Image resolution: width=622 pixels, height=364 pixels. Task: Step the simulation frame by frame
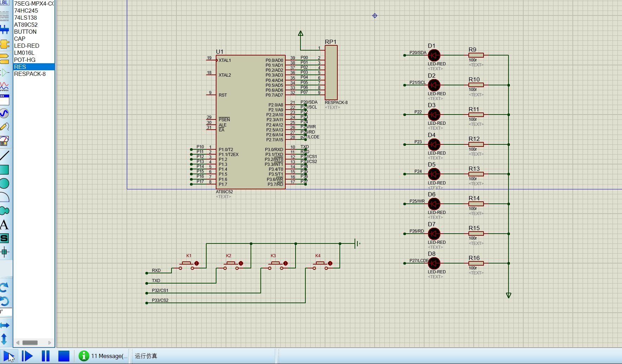click(27, 356)
